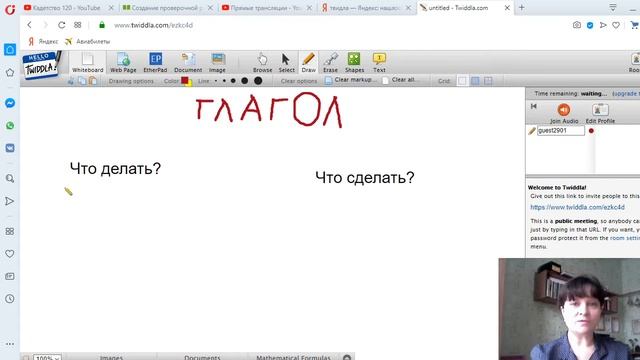Image resolution: width=640 pixels, height=360 pixels.
Task: Open the Image tool
Action: [218, 62]
